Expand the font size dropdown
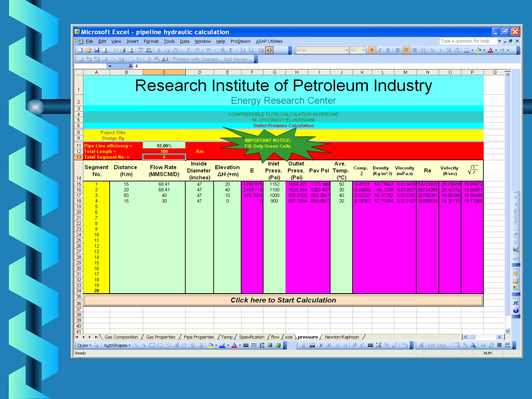Viewport: 532px width, 399px height. pyautogui.click(x=363, y=50)
